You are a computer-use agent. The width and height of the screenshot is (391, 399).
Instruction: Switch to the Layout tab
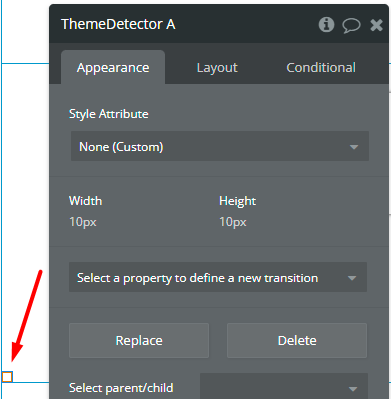pyautogui.click(x=217, y=67)
